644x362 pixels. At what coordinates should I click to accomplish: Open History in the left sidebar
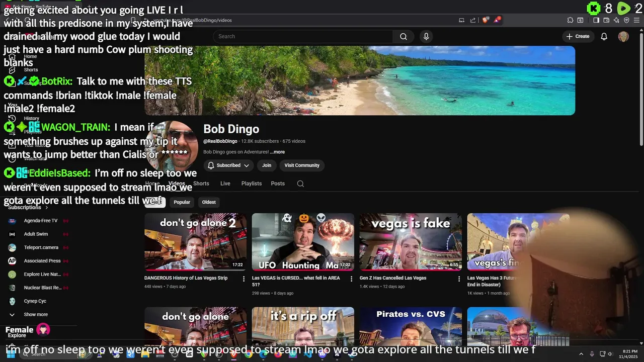coord(31,119)
